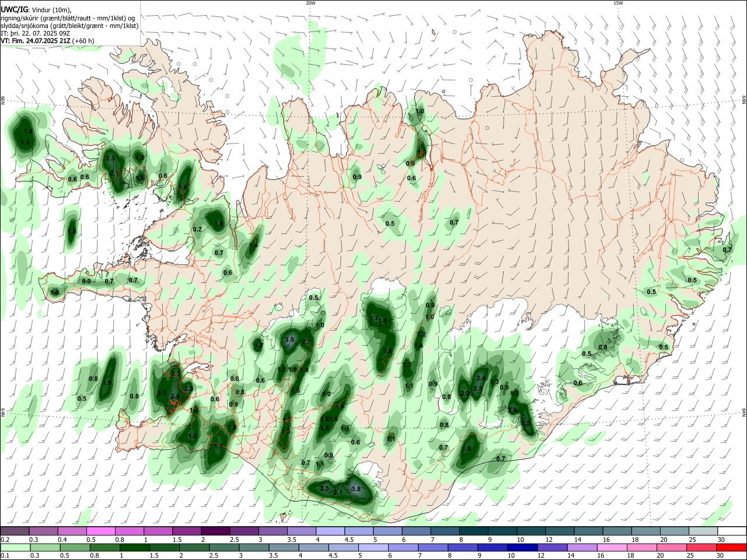
Task: Click the 15W longitude label
Action: point(618,3)
